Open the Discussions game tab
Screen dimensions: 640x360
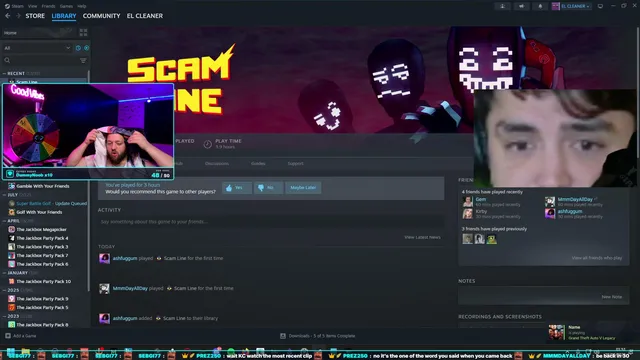pos(217,163)
